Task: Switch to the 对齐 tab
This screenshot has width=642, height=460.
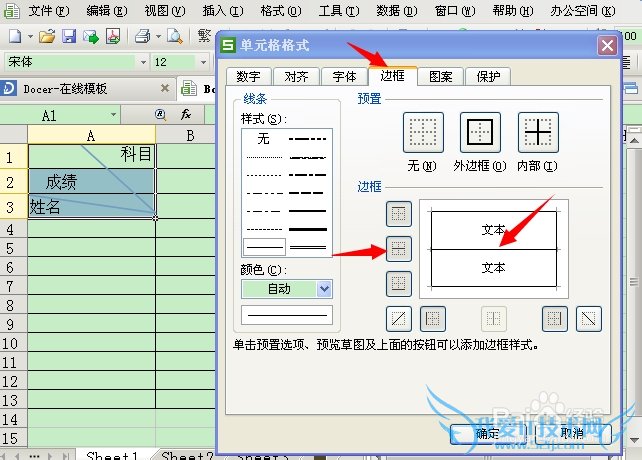Action: point(296,76)
